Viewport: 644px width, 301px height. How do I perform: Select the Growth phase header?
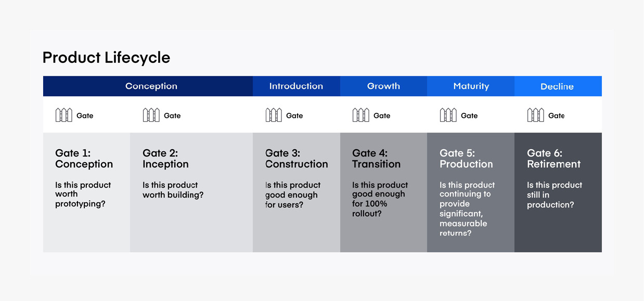pyautogui.click(x=383, y=86)
